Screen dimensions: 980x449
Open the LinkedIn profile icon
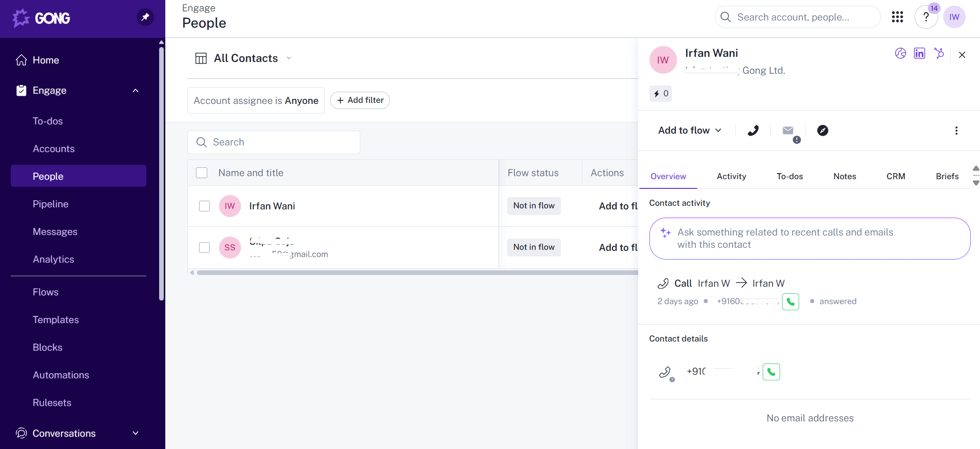click(919, 53)
